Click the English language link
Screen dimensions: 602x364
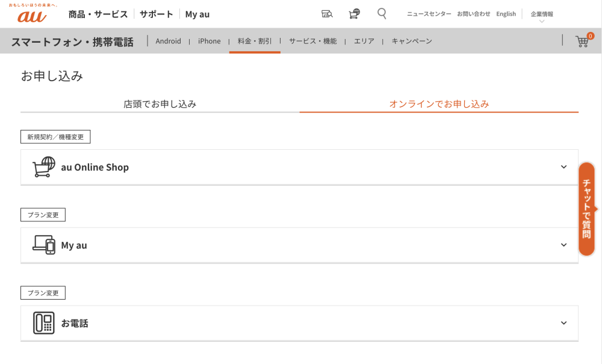[506, 14]
